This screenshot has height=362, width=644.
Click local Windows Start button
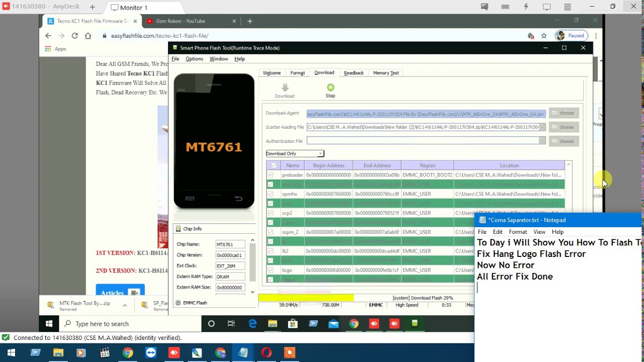(11, 353)
